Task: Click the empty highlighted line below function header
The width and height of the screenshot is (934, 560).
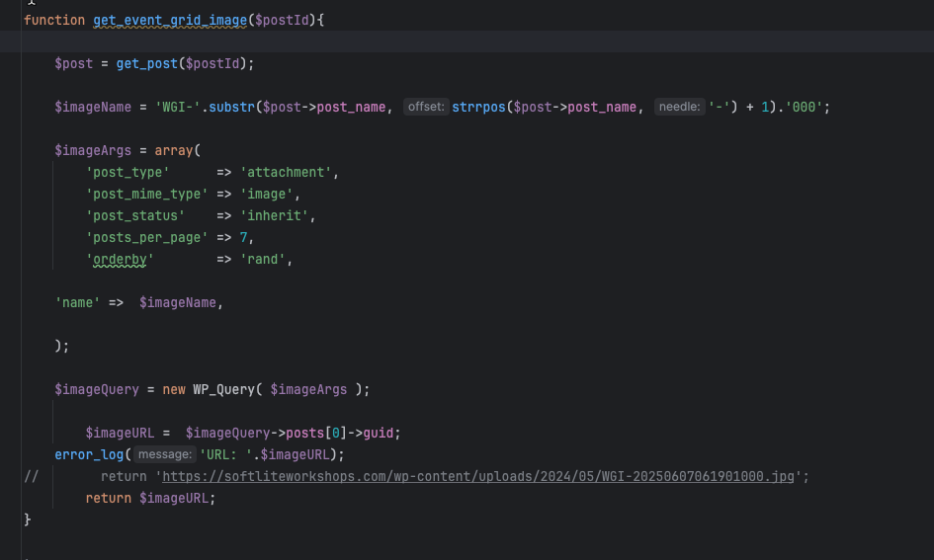Action: point(467,41)
